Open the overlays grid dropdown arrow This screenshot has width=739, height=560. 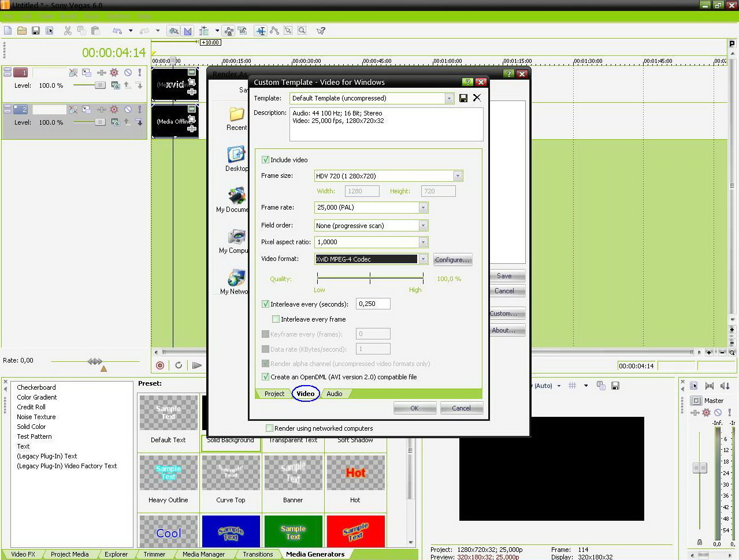tap(586, 386)
